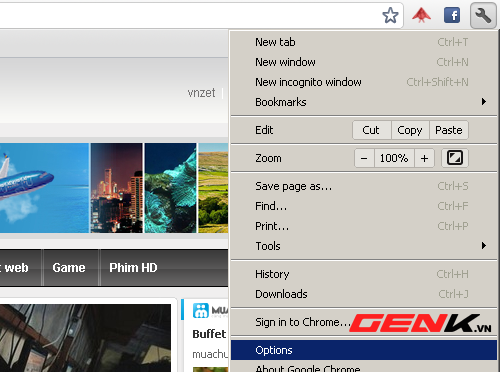Click the Paste button
The height and width of the screenshot is (372, 500).
449,130
